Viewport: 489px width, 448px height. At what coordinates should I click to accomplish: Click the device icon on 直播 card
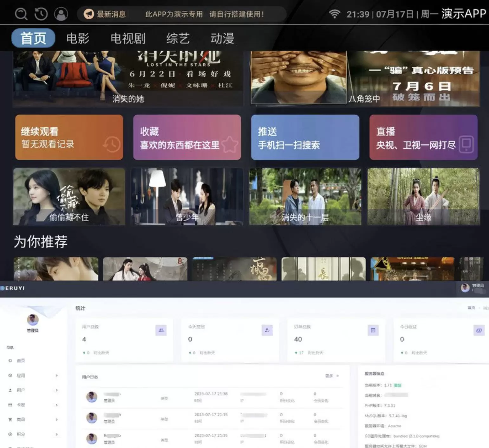tap(466, 144)
